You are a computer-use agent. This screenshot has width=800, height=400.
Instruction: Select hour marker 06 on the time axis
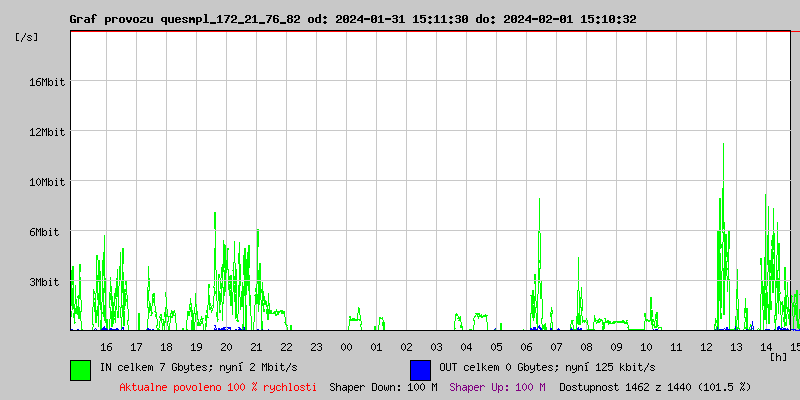coord(526,347)
